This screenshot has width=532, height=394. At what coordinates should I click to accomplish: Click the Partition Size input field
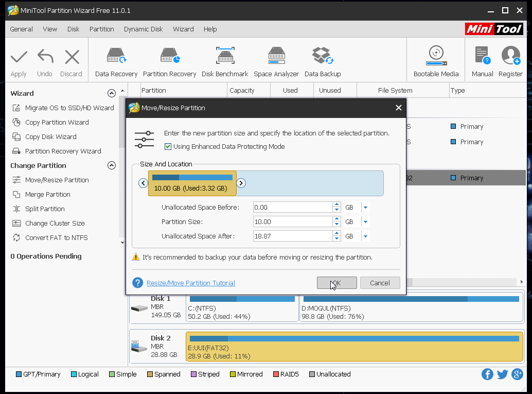pos(292,222)
